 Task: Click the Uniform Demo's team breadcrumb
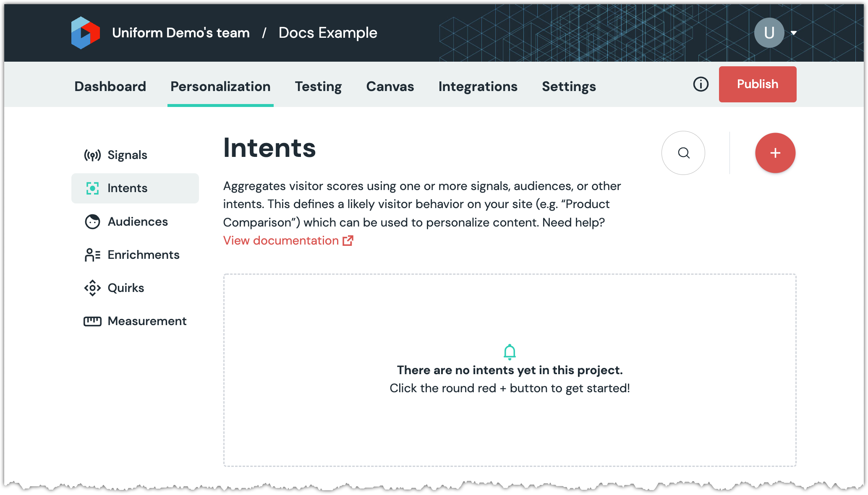tap(181, 33)
